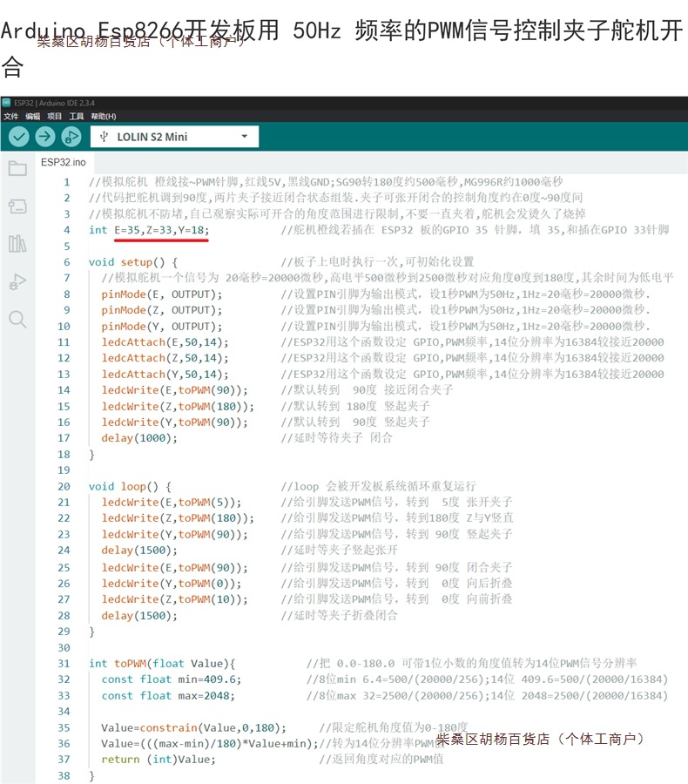Click 'ledcWrite(E,toPWM(5));' line
The image size is (688, 784).
tap(172, 502)
